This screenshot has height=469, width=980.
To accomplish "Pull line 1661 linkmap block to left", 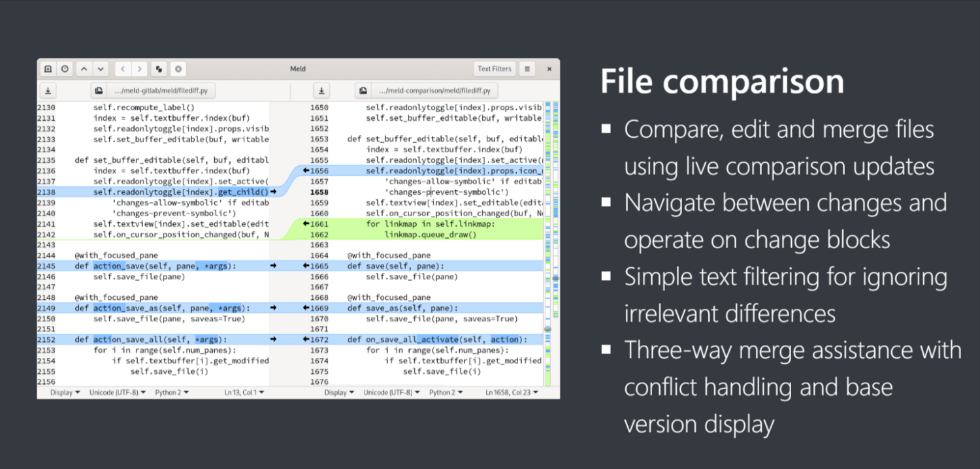I will click(x=306, y=224).
